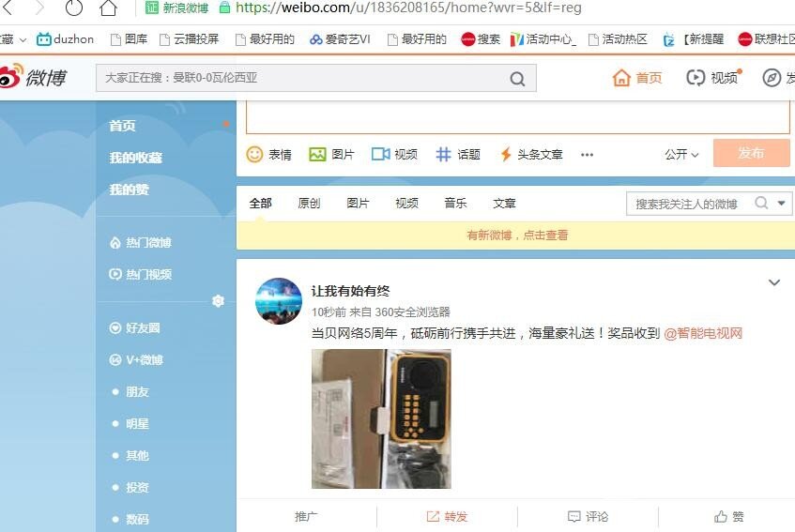This screenshot has height=532, width=795.
Task: Click the compass discover icon in header
Action: point(772,78)
